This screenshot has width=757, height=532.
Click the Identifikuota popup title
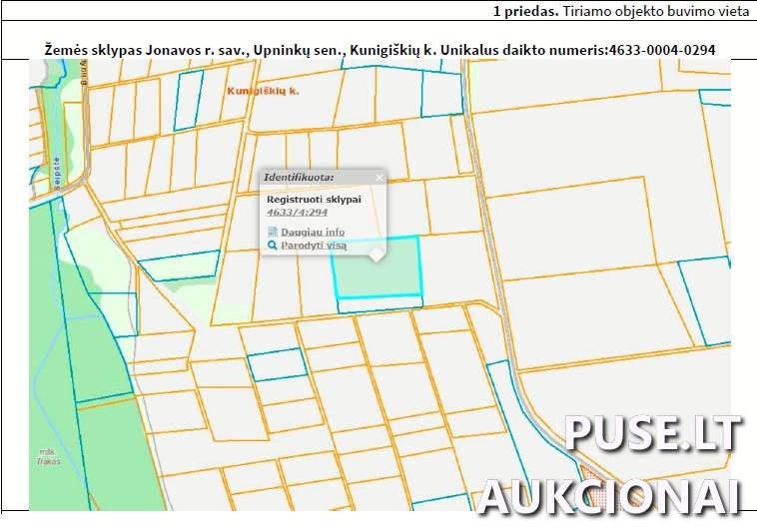[x=299, y=178]
